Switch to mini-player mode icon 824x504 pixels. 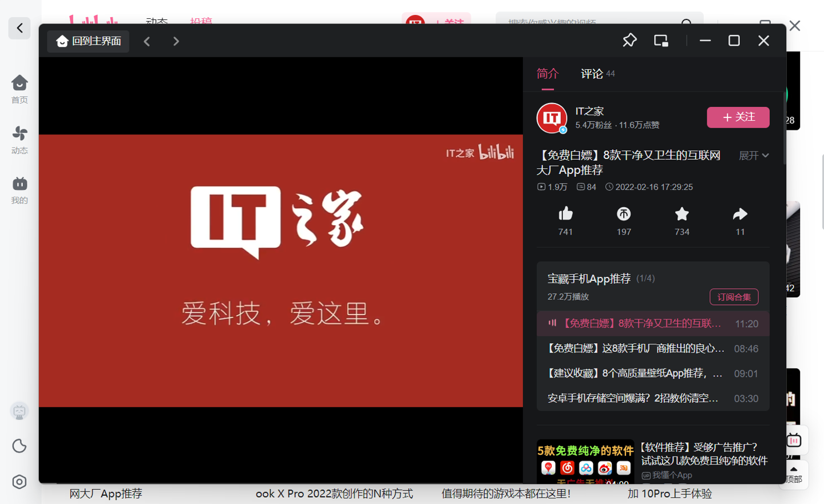pos(661,41)
